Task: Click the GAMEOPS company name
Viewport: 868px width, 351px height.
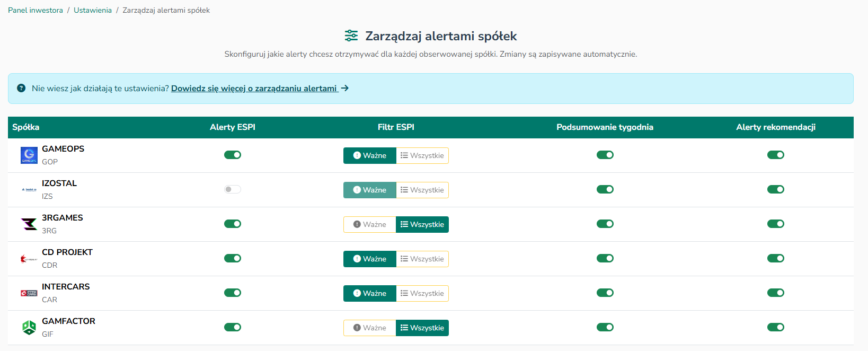Action: pyautogui.click(x=63, y=148)
